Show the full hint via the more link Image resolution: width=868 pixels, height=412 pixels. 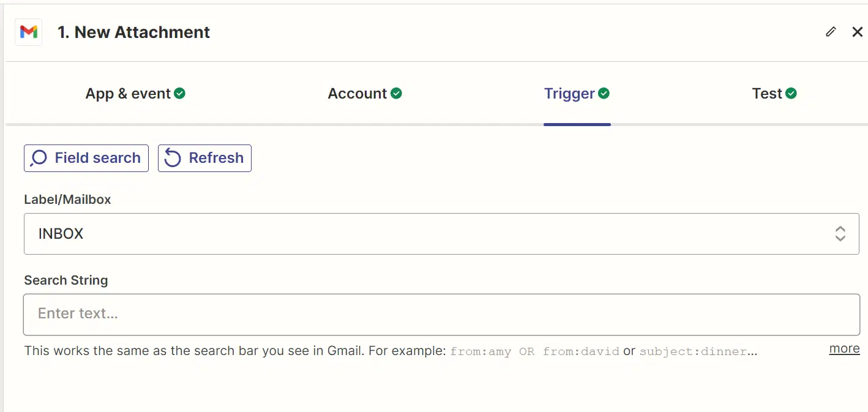pyautogui.click(x=844, y=348)
